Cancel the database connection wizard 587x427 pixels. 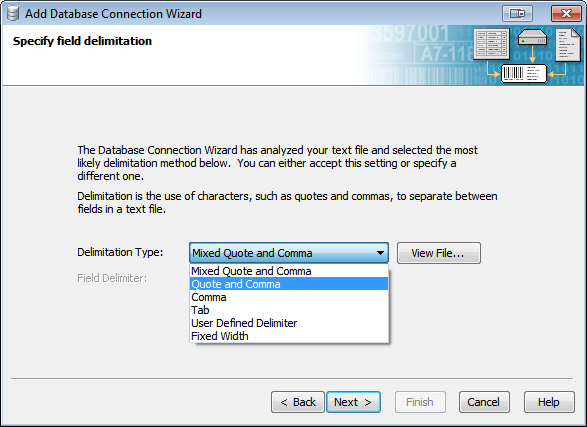tap(484, 402)
